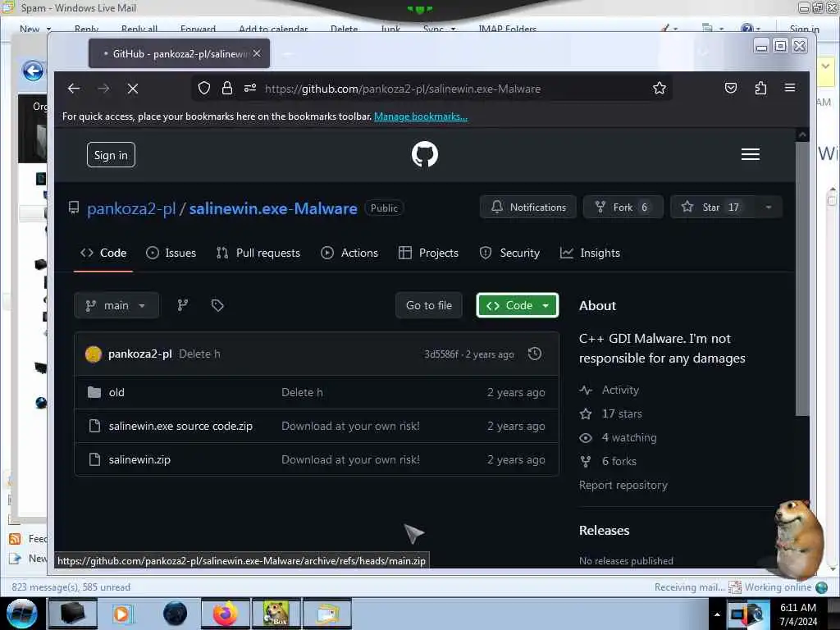Screen dimensions: 840x630
Task: Star the repository
Action: click(713, 208)
